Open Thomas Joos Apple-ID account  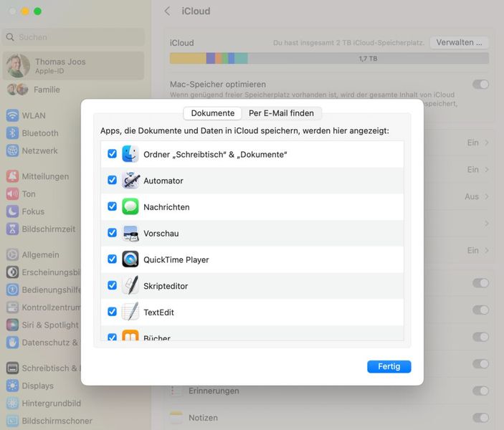point(73,66)
